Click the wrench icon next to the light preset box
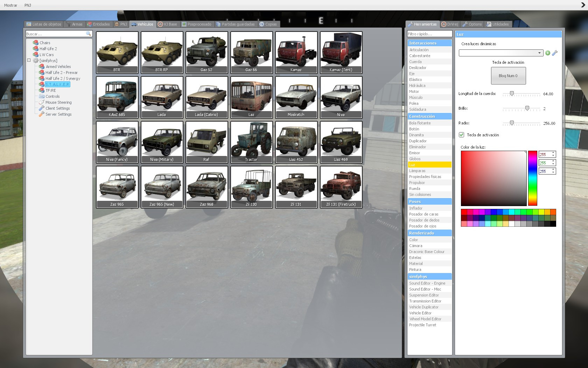Image resolution: width=588 pixels, height=368 pixels. tap(554, 53)
